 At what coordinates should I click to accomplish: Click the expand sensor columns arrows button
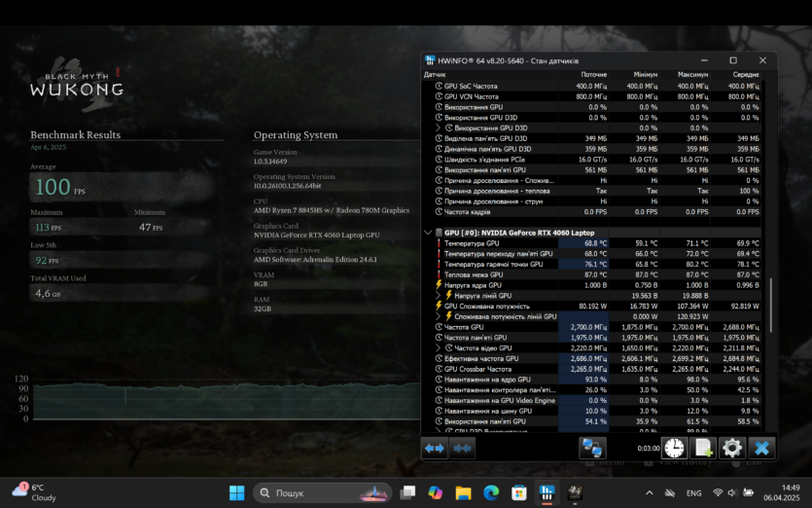coord(435,448)
